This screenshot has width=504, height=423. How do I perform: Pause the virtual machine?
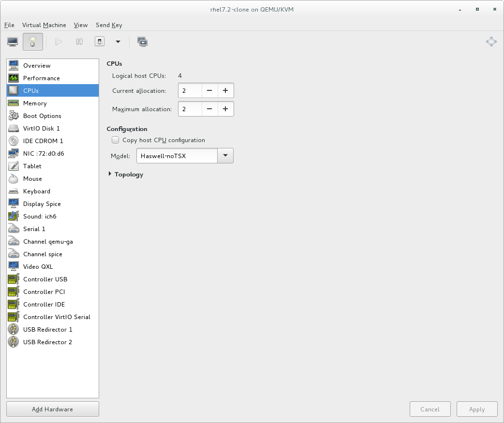click(x=79, y=42)
